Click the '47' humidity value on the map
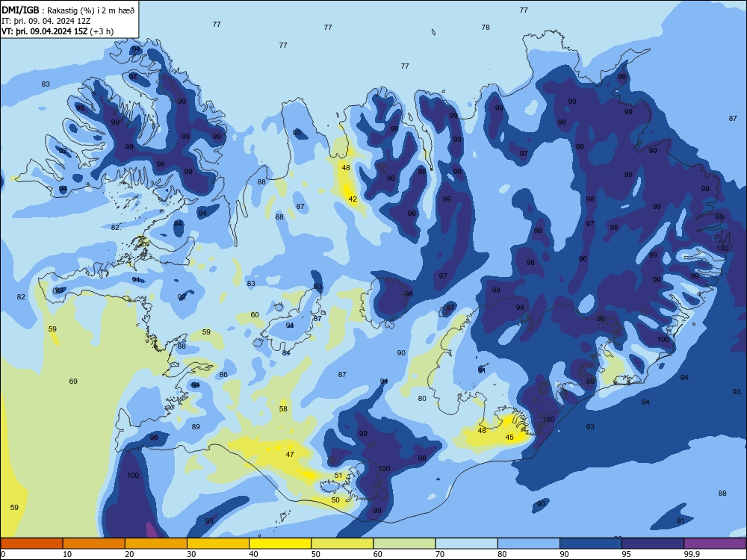Screen dimensions: 747x560 [290, 454]
